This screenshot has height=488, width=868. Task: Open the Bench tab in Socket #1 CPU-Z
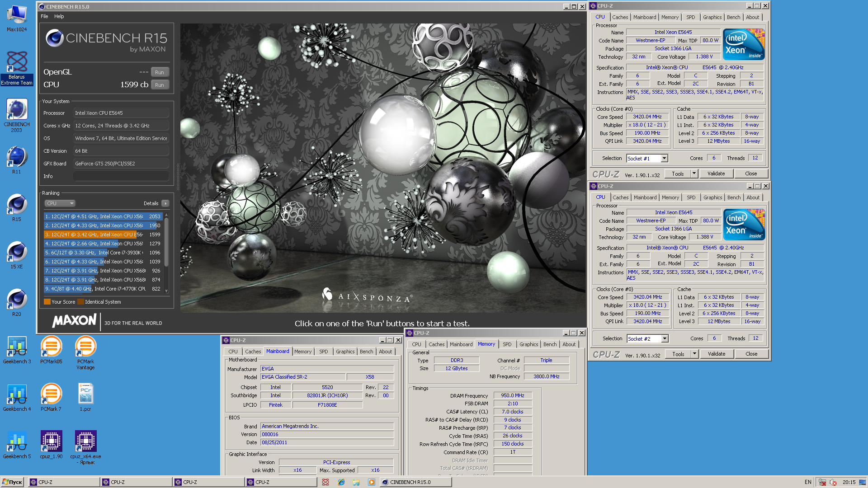coord(733,17)
